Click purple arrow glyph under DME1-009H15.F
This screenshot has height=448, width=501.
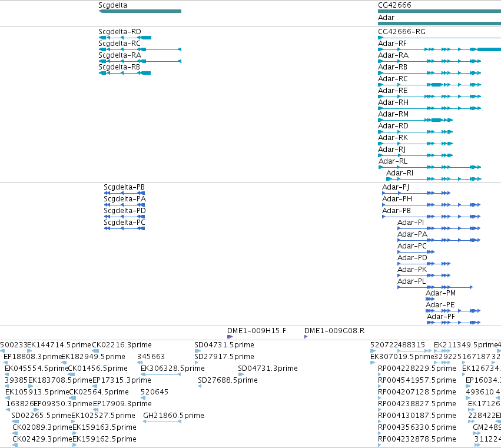[230, 337]
